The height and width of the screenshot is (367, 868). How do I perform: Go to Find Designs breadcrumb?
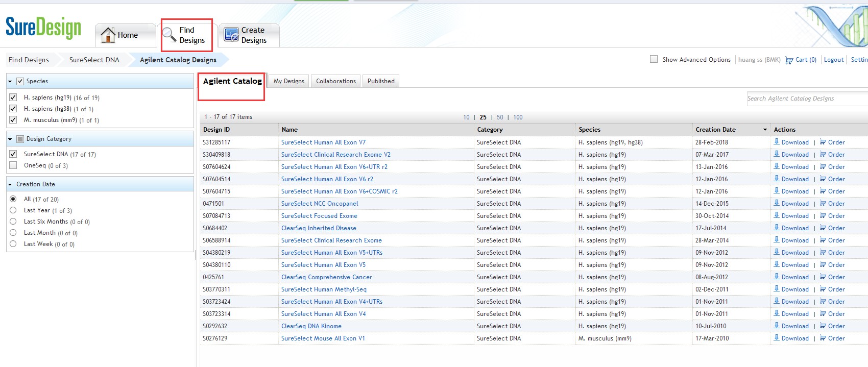click(29, 60)
